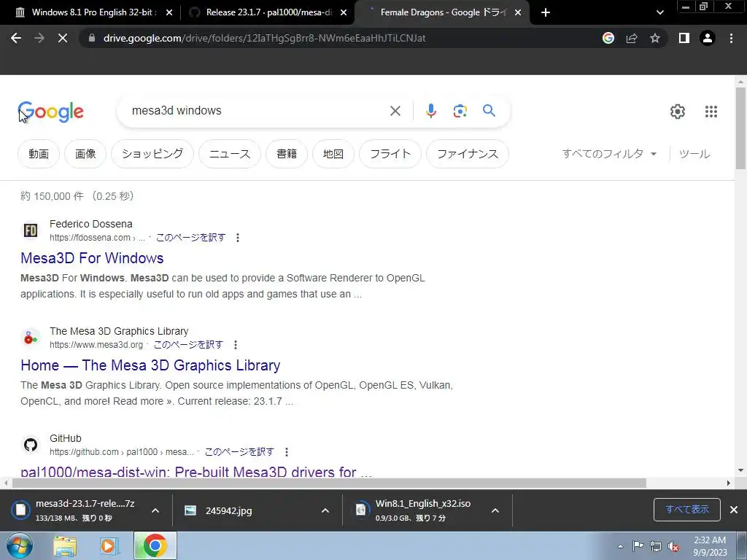Close the downloads bar

[x=734, y=510]
